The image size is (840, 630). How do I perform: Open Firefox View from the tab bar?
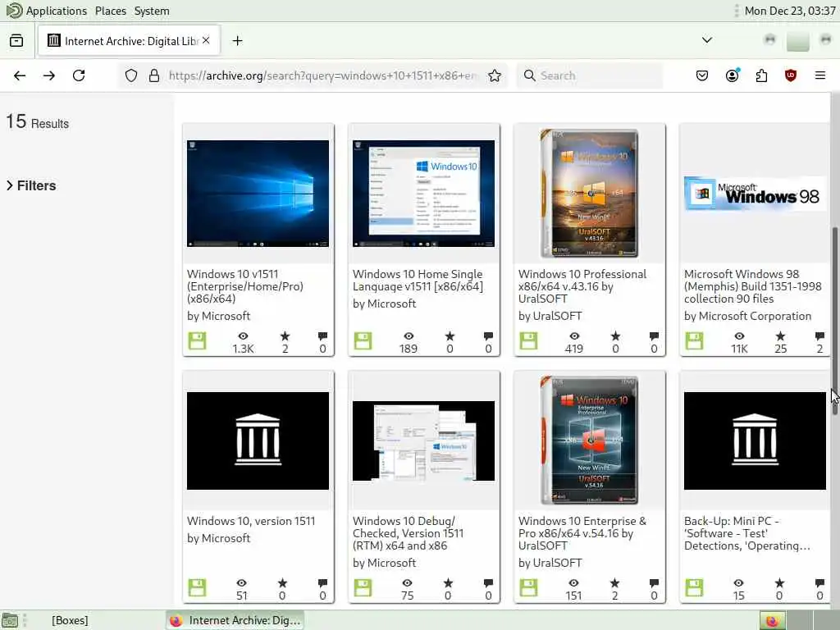click(x=16, y=41)
